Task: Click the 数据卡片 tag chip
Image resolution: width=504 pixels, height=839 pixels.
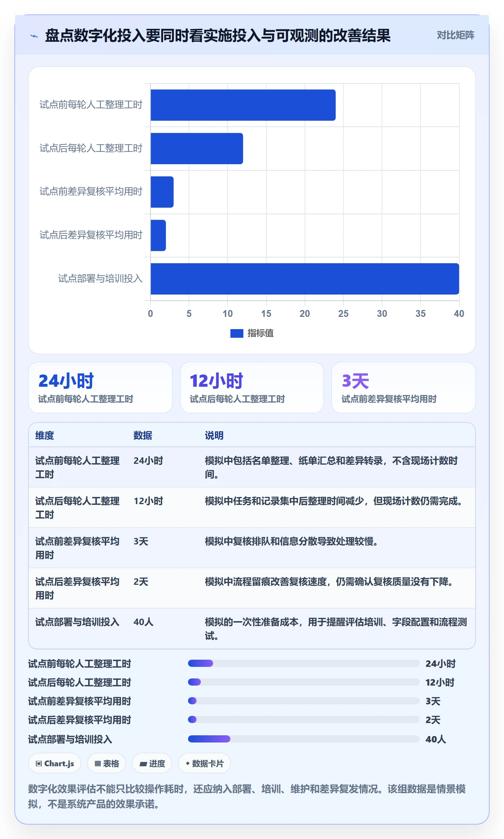Action: coord(204,763)
